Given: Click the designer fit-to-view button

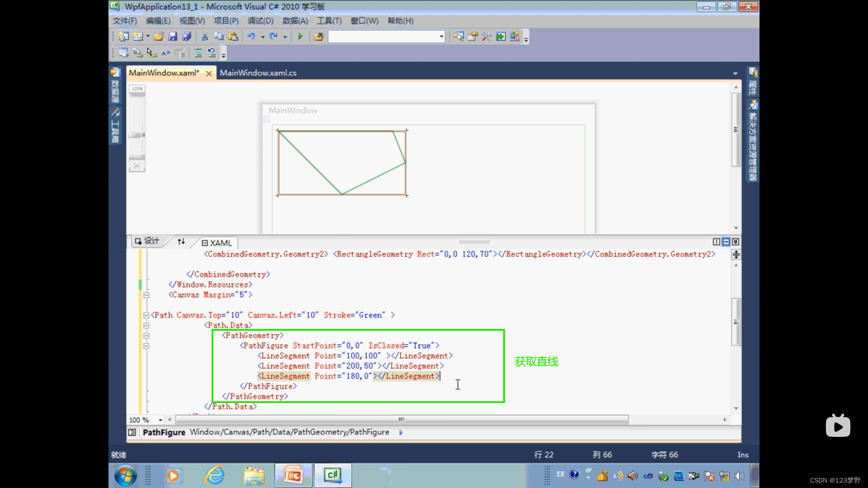Looking at the screenshot, I should [137, 166].
